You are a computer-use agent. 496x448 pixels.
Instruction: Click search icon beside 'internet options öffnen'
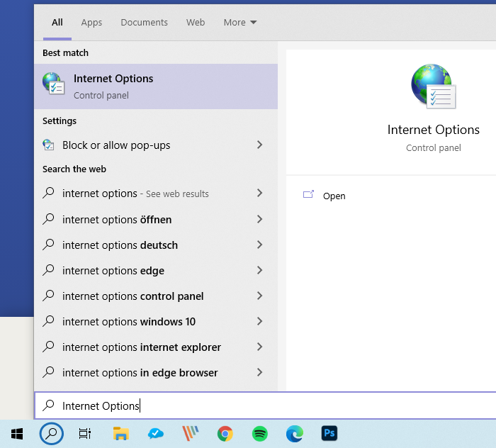point(48,219)
